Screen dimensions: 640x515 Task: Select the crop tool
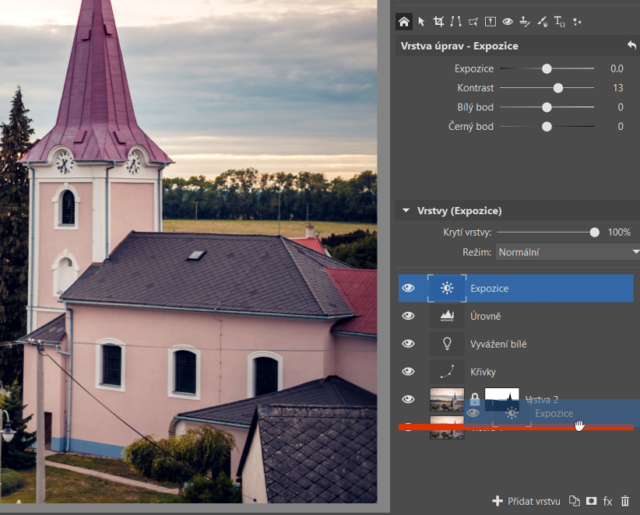pyautogui.click(x=438, y=21)
